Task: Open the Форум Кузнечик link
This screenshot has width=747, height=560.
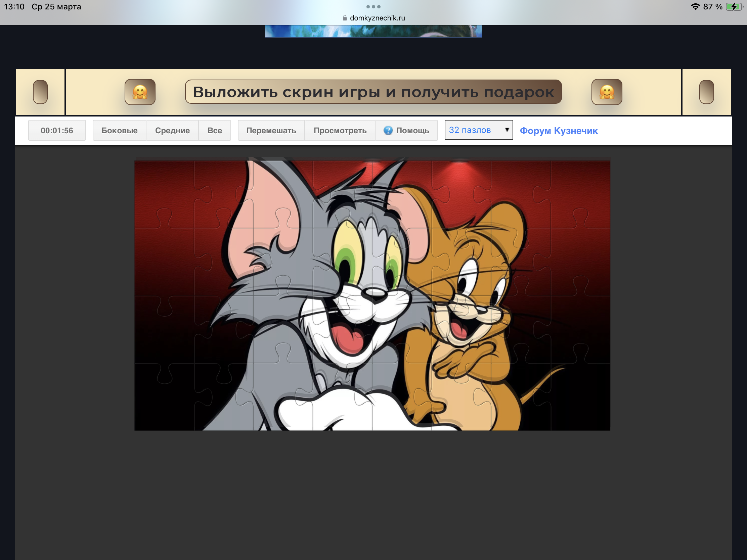Action: click(x=559, y=131)
